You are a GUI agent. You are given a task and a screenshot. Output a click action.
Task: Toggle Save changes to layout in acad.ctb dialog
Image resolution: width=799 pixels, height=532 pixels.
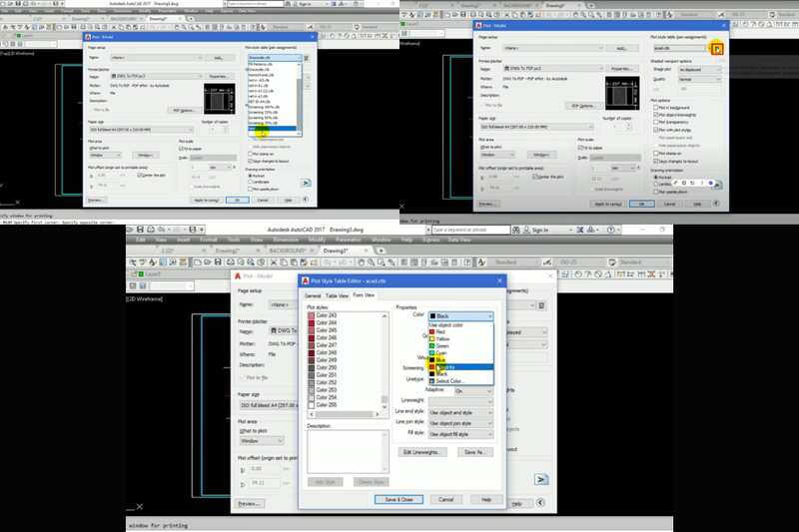(656, 161)
